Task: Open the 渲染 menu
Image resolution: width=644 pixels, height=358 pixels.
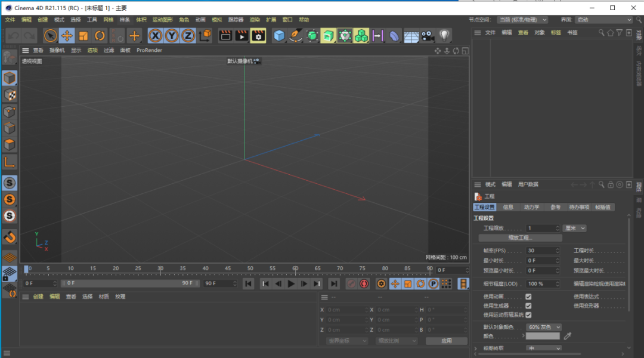Action: [x=255, y=20]
